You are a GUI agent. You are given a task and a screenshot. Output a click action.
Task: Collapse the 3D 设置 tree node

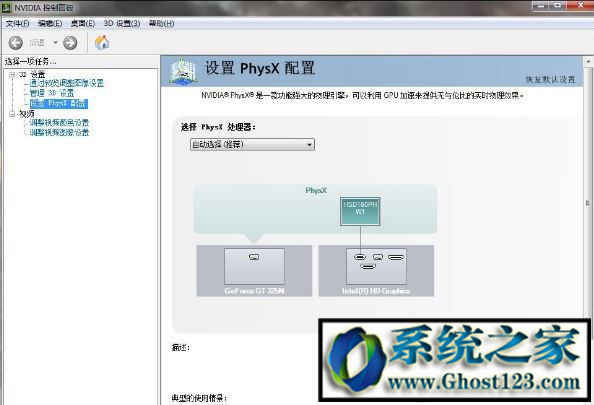[13, 75]
